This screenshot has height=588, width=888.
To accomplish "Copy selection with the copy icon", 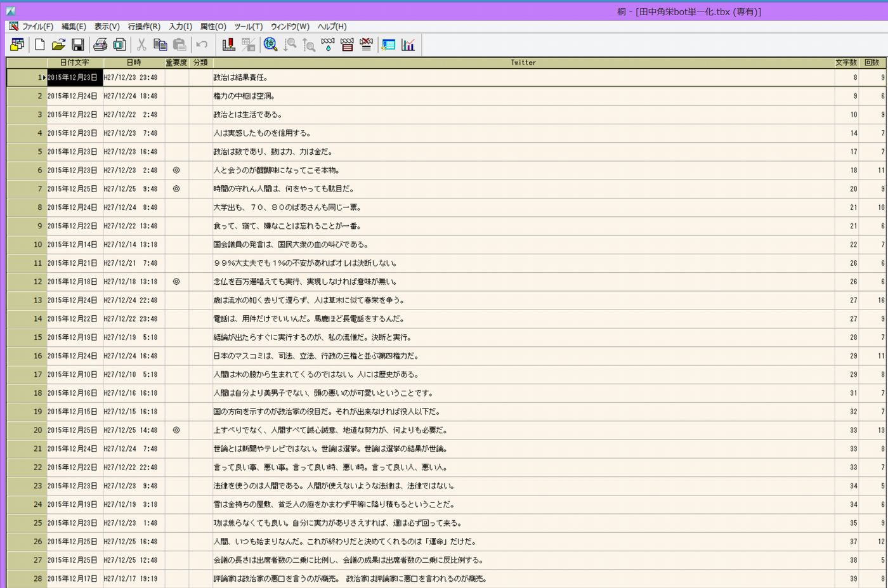I will point(160,44).
